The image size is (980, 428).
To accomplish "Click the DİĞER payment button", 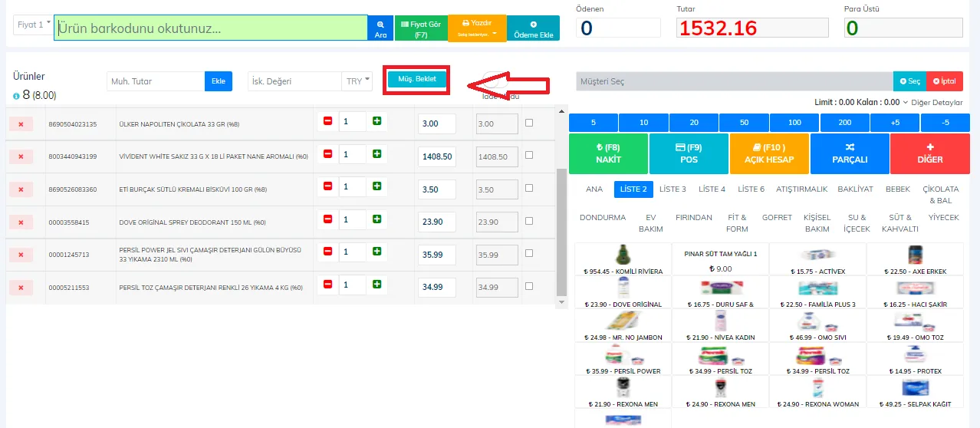I will click(929, 153).
